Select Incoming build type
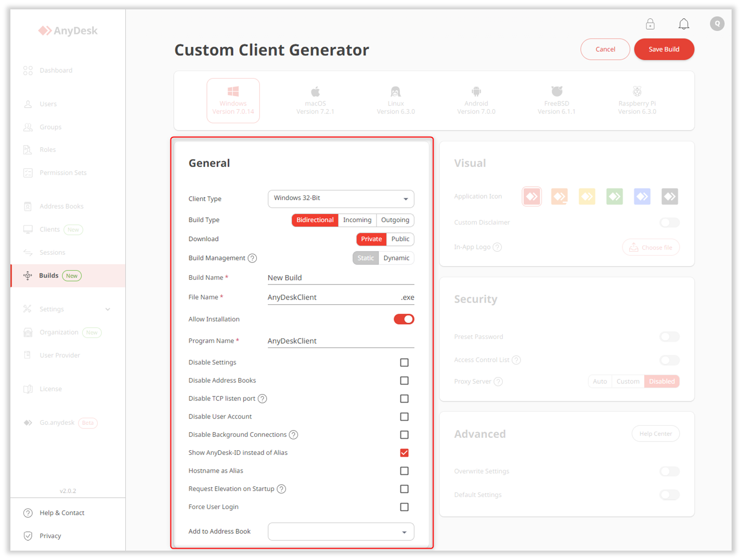The height and width of the screenshot is (560, 742). [x=357, y=220]
